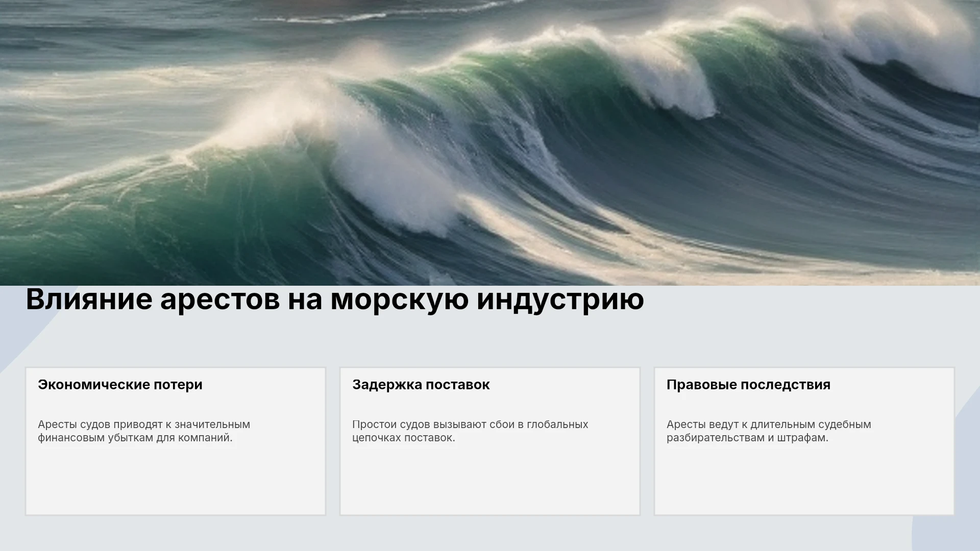The height and width of the screenshot is (551, 980).
Task: Select the word "арестов" in the title
Action: tap(220, 301)
